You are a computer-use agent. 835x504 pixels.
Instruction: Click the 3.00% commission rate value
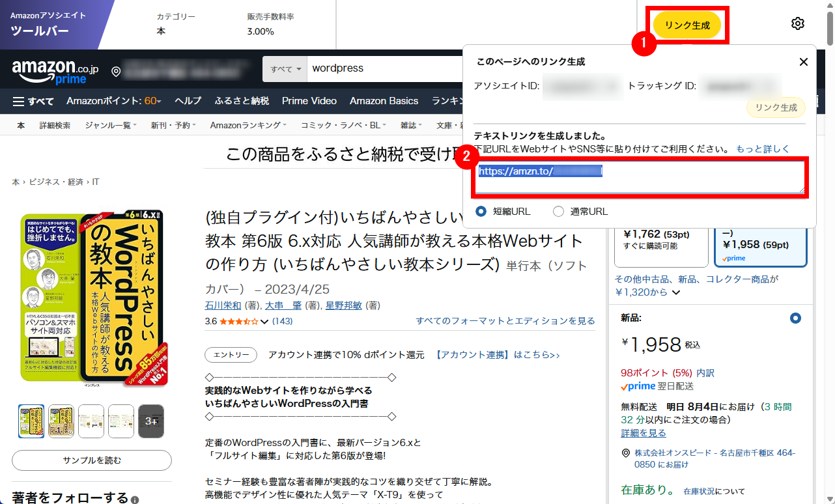point(261,31)
